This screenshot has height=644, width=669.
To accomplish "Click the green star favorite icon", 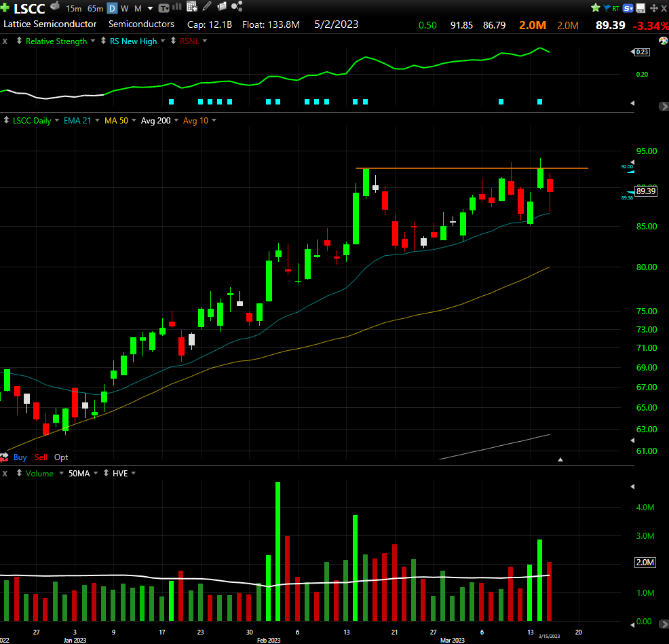I will pos(596,7).
